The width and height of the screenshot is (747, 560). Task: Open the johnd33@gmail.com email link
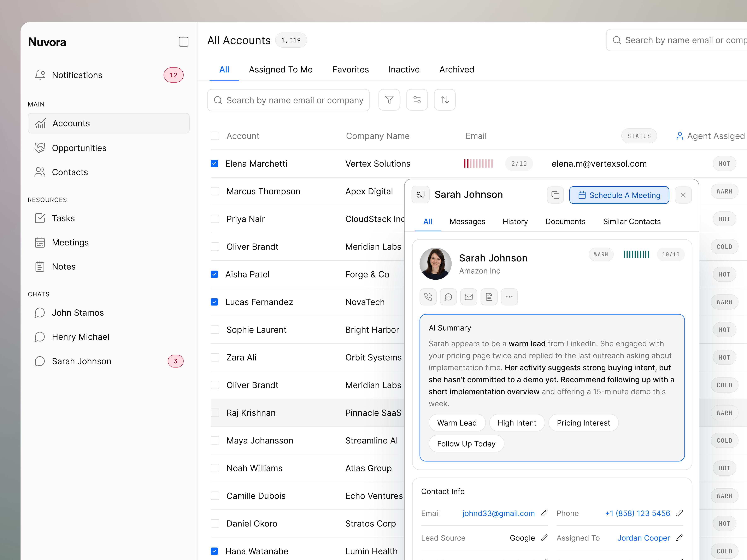[x=499, y=513]
